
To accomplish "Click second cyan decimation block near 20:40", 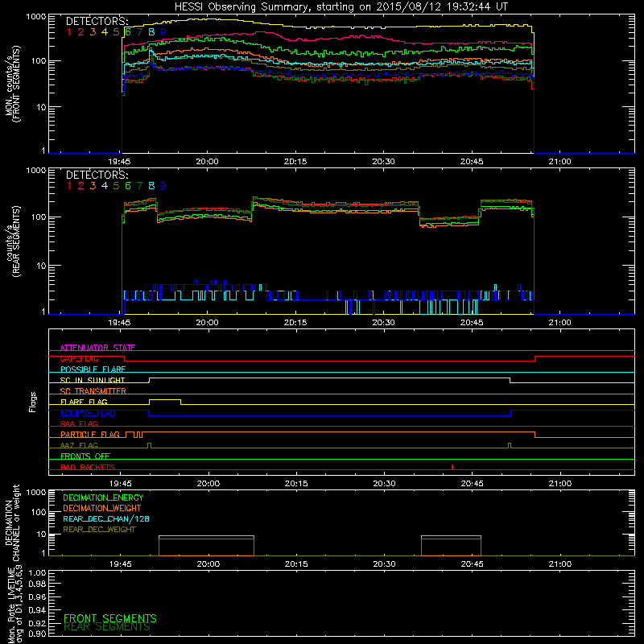I will pos(451,536).
